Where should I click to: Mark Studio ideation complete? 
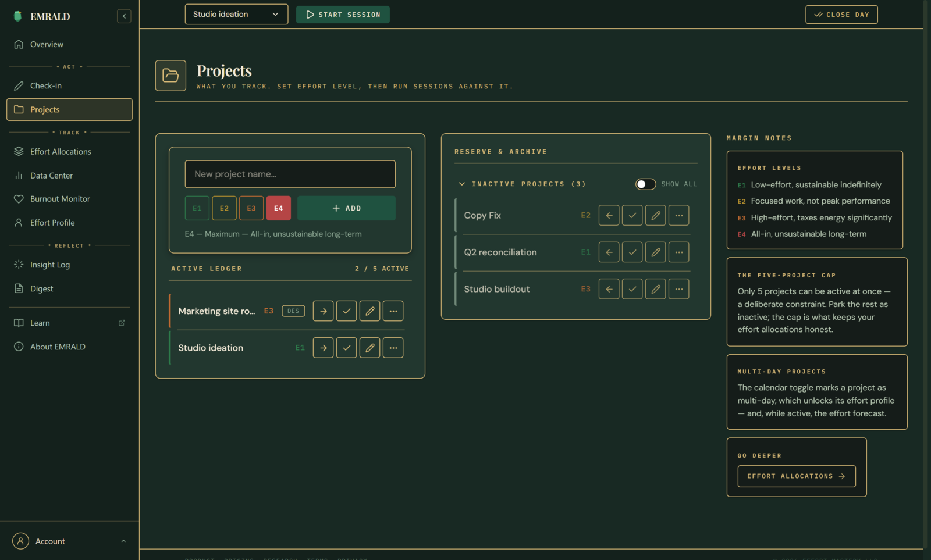pyautogui.click(x=347, y=348)
